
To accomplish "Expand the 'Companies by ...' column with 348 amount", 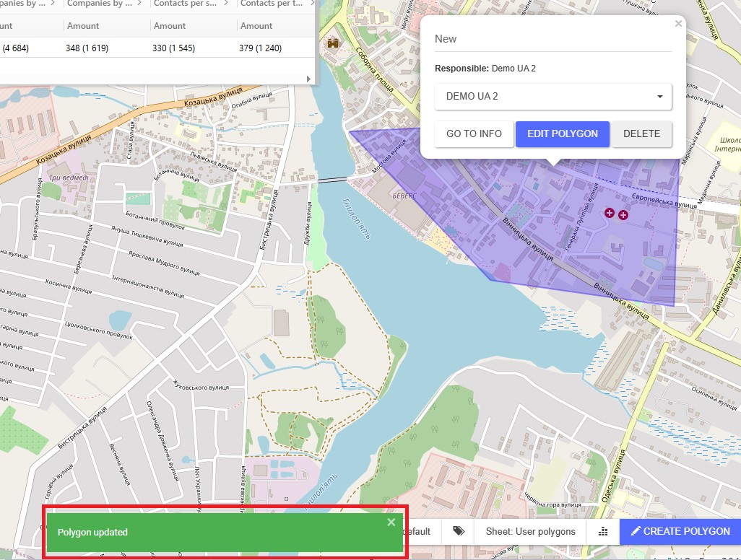I will pyautogui.click(x=139, y=4).
